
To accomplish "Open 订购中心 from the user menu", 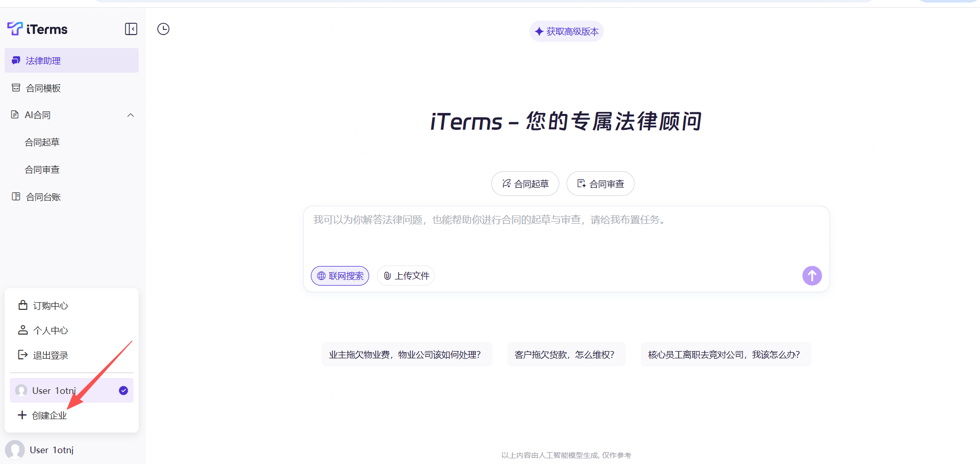I will coord(72,305).
